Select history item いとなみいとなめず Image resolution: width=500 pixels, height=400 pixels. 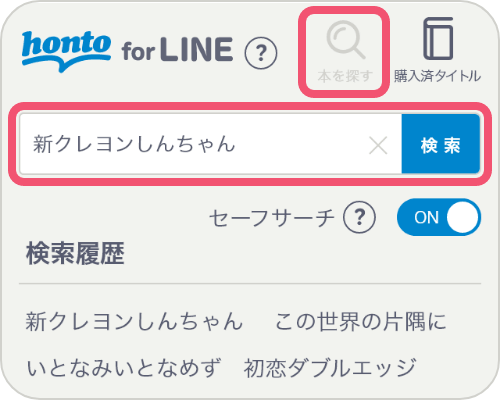[x=123, y=368]
